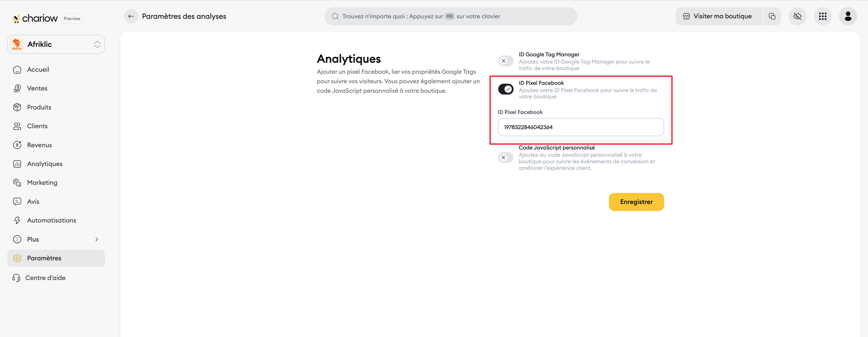Click the copy store link icon
This screenshot has height=337, width=868.
[772, 16]
